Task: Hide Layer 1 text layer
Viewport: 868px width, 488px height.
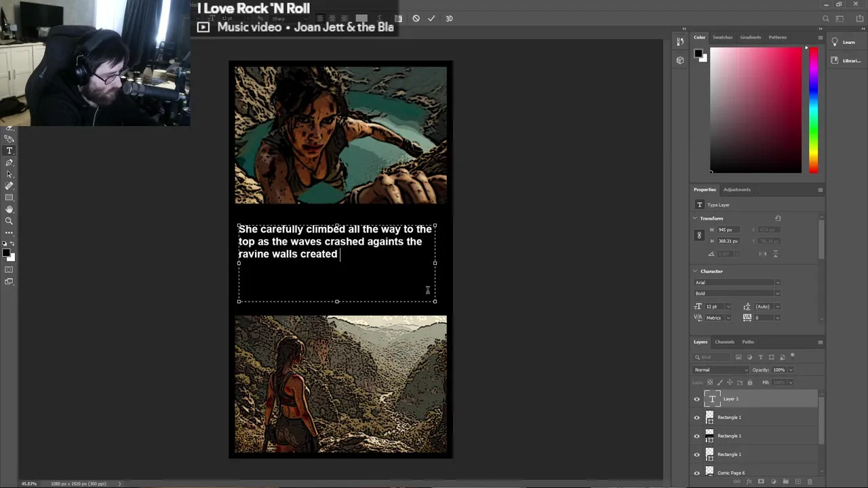Action: coord(696,399)
